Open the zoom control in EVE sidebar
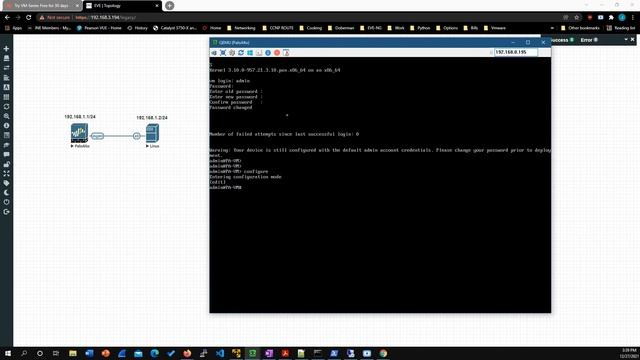 coord(6,116)
